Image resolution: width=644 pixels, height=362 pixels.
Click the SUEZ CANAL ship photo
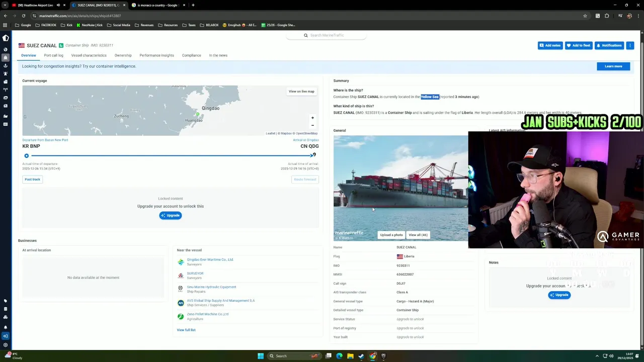click(400, 188)
